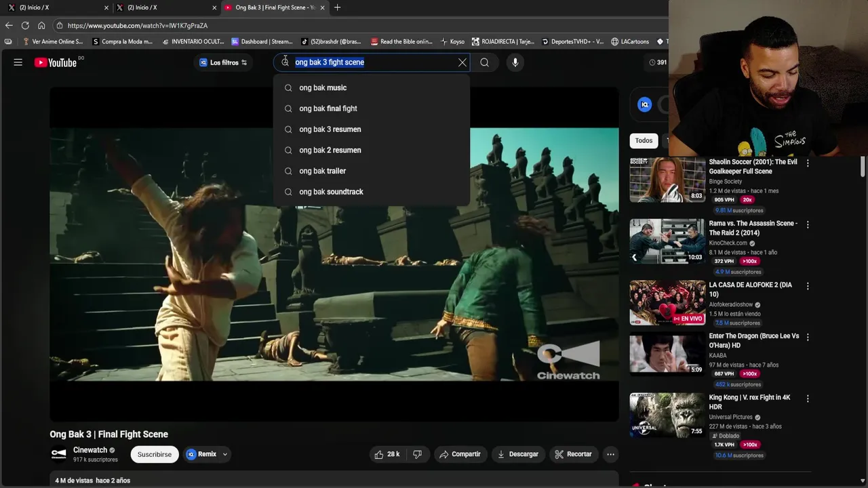The image size is (868, 488).
Task: Open Ver Anime Online bookmark
Action: [x=53, y=41]
